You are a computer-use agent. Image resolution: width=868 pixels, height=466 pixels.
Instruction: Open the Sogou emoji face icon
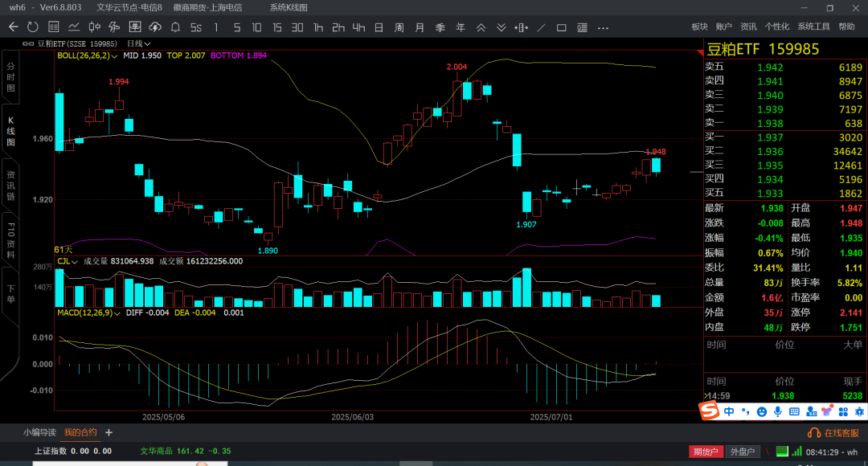point(762,411)
